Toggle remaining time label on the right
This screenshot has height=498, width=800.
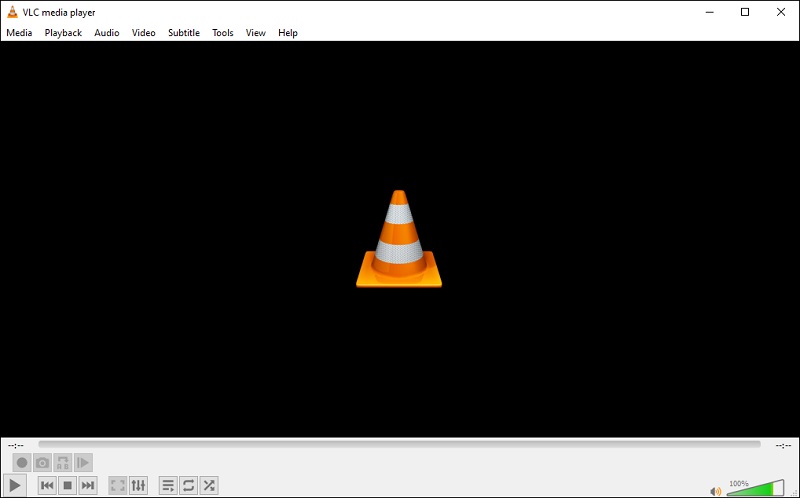tap(783, 445)
